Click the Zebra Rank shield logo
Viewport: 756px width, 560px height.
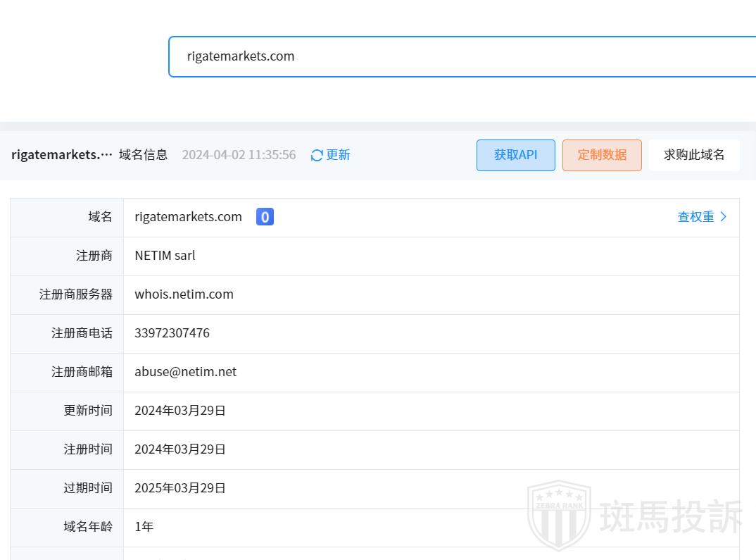coord(559,515)
